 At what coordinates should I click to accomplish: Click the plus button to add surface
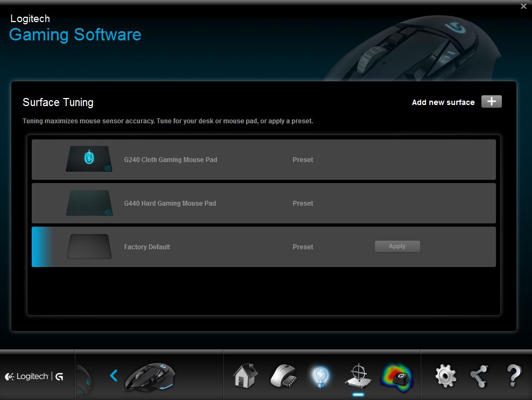tap(491, 102)
